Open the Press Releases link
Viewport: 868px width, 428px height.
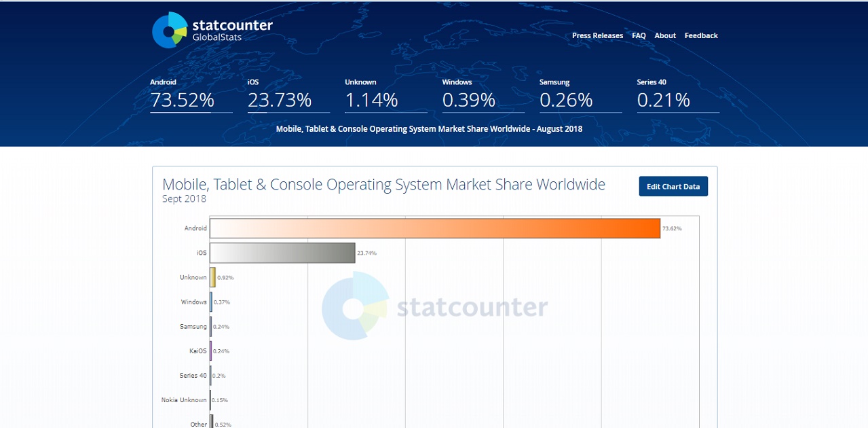597,35
